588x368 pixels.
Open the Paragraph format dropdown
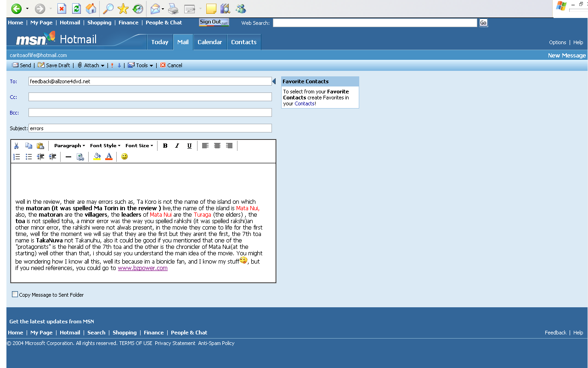(x=69, y=146)
